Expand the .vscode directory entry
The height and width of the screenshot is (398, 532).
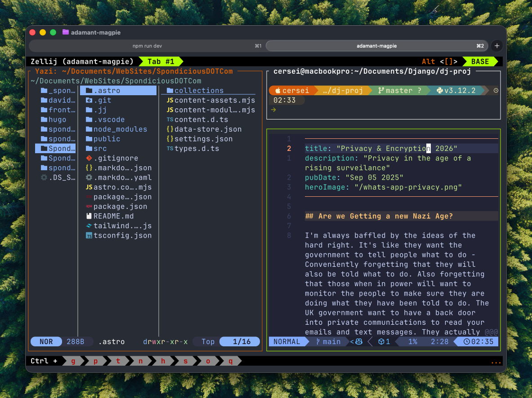click(109, 119)
